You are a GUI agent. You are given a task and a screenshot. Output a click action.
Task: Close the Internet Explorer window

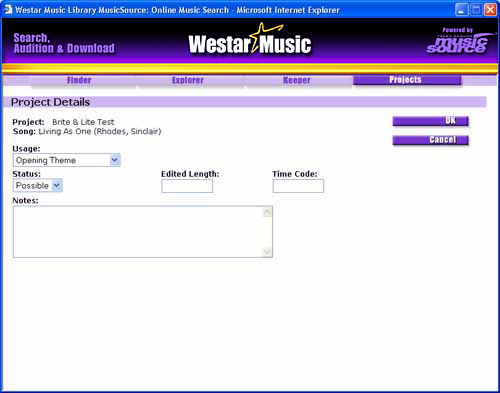click(490, 10)
